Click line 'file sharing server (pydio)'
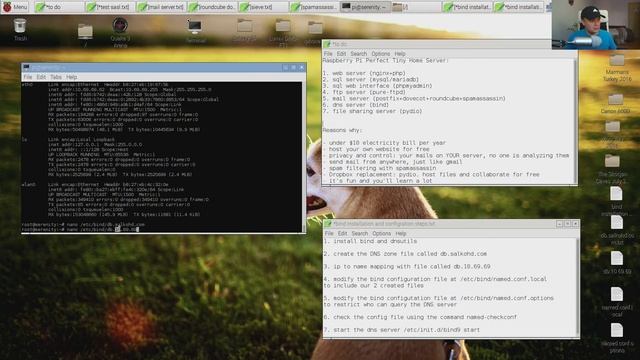The width and height of the screenshot is (640, 360). 372,111
